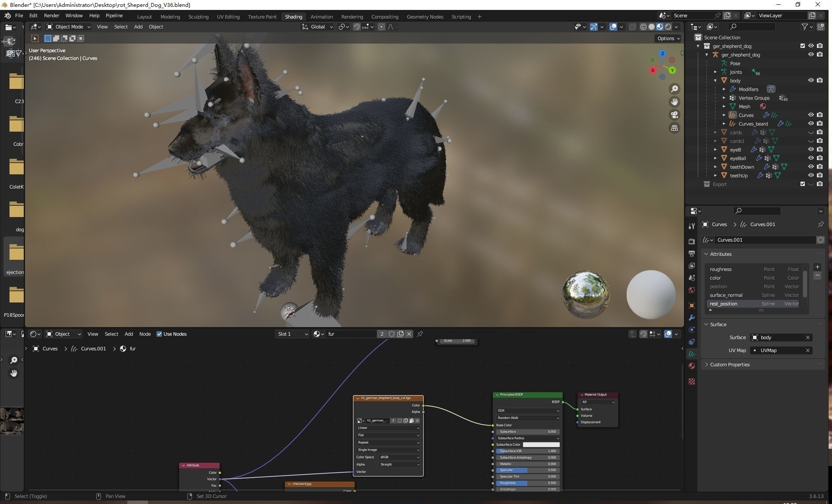Toggle fake user shield for fur material
The image size is (832, 504).
click(391, 334)
